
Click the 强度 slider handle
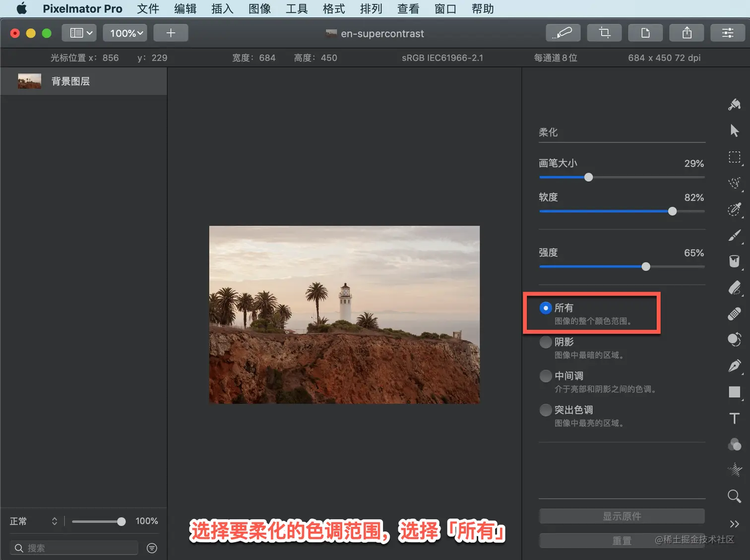(x=646, y=267)
